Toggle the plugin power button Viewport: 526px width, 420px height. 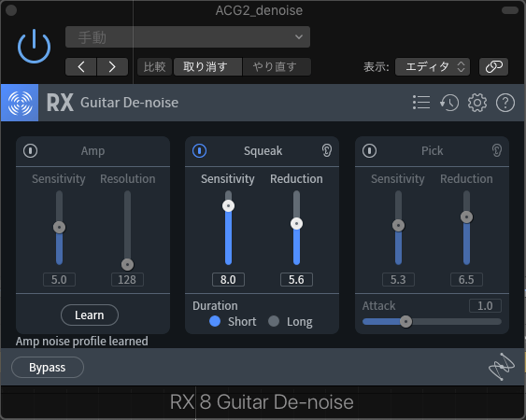pyautogui.click(x=34, y=47)
